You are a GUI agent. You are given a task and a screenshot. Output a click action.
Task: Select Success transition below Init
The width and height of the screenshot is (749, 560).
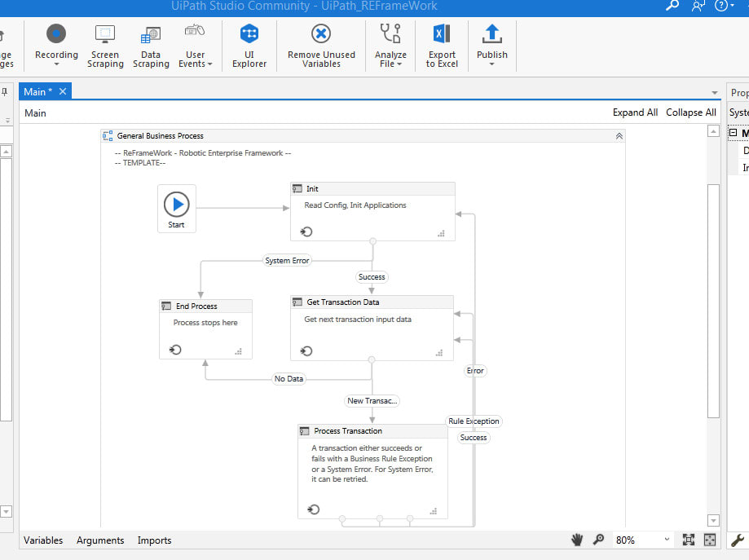coord(372,276)
